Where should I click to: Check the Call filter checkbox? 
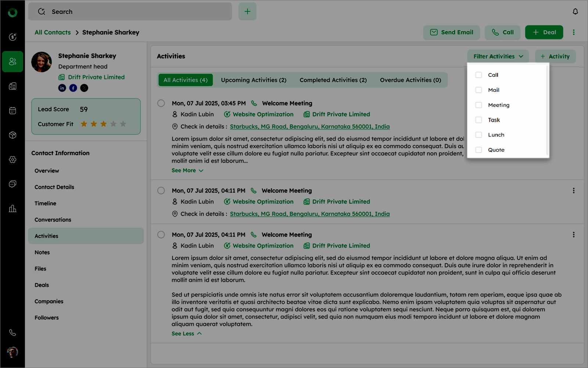478,75
